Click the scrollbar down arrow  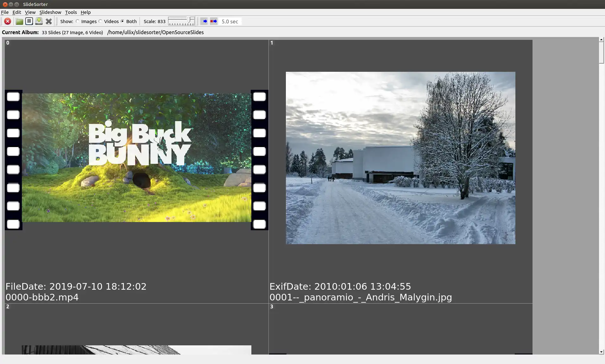click(601, 352)
